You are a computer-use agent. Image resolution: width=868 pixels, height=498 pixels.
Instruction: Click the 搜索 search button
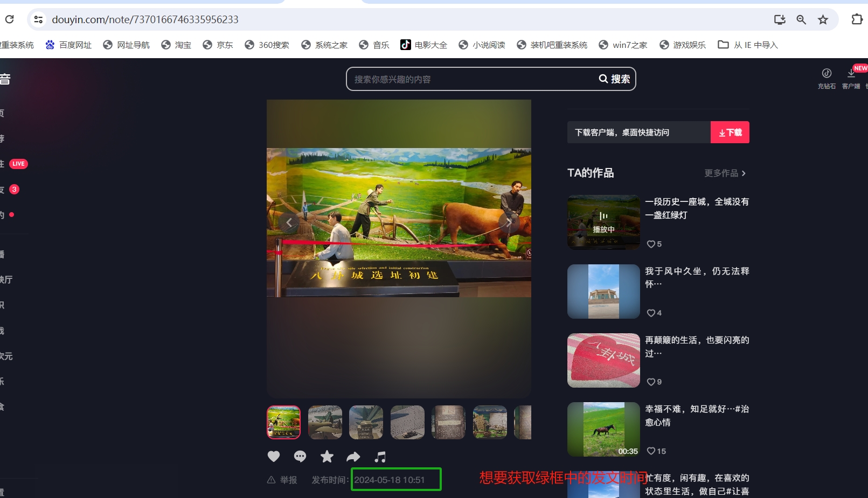(615, 79)
